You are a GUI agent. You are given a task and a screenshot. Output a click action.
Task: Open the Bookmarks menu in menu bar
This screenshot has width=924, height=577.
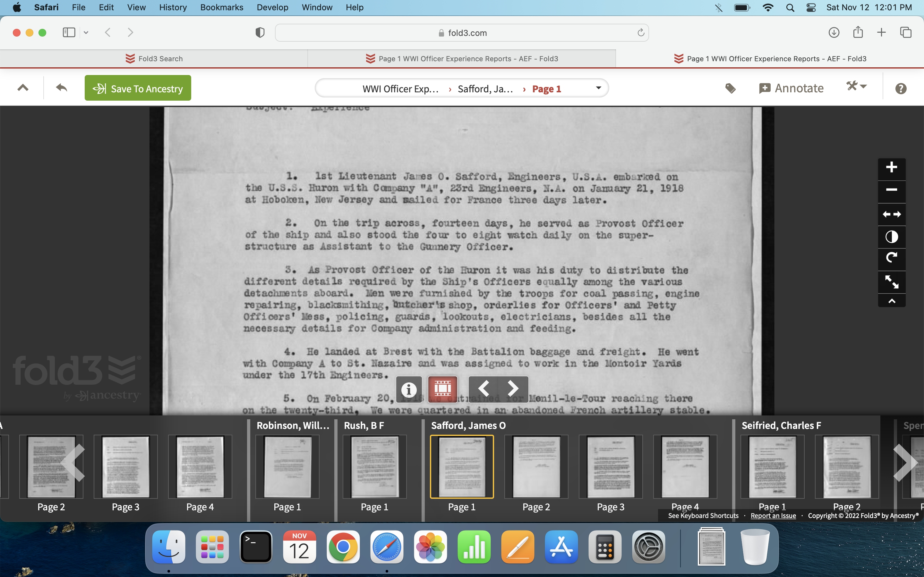[x=221, y=7]
